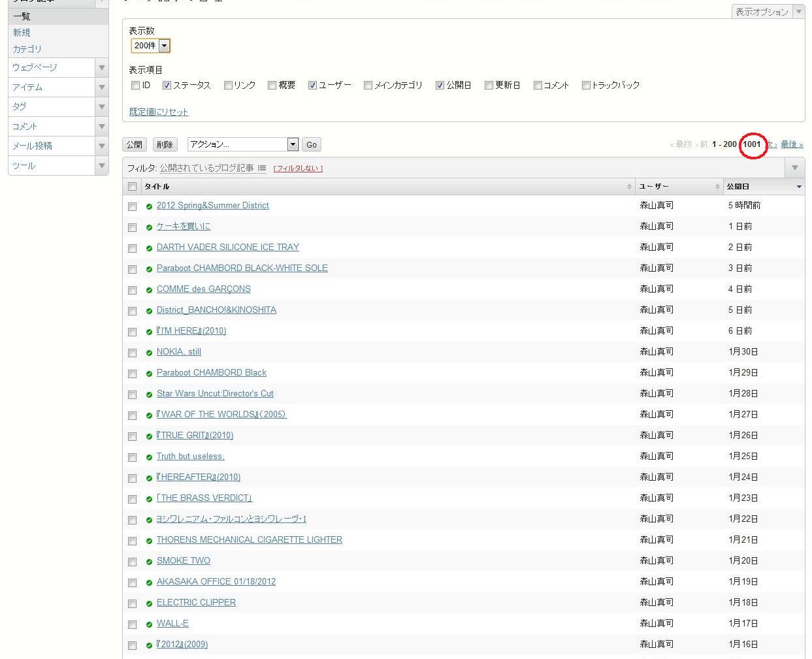This screenshot has width=812, height=659.
Task: Click the sort arrows in the タイトル column header
Action: click(x=629, y=187)
